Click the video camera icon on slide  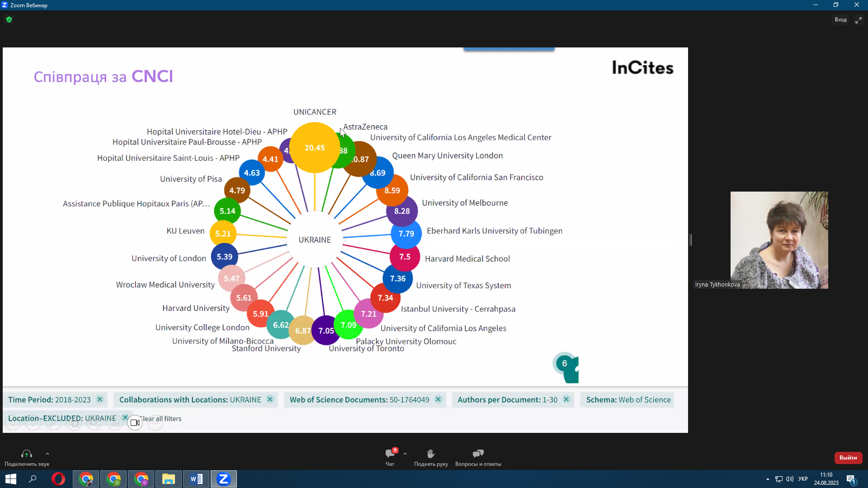(135, 423)
